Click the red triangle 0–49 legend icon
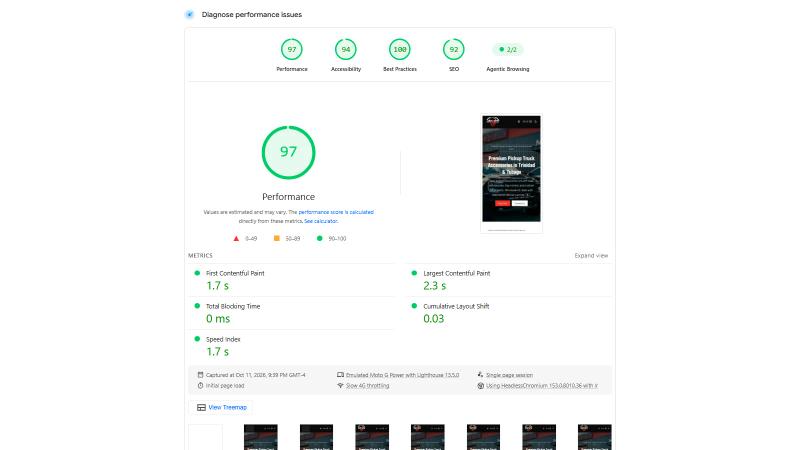Viewport: 800px width, 450px height. (236, 238)
